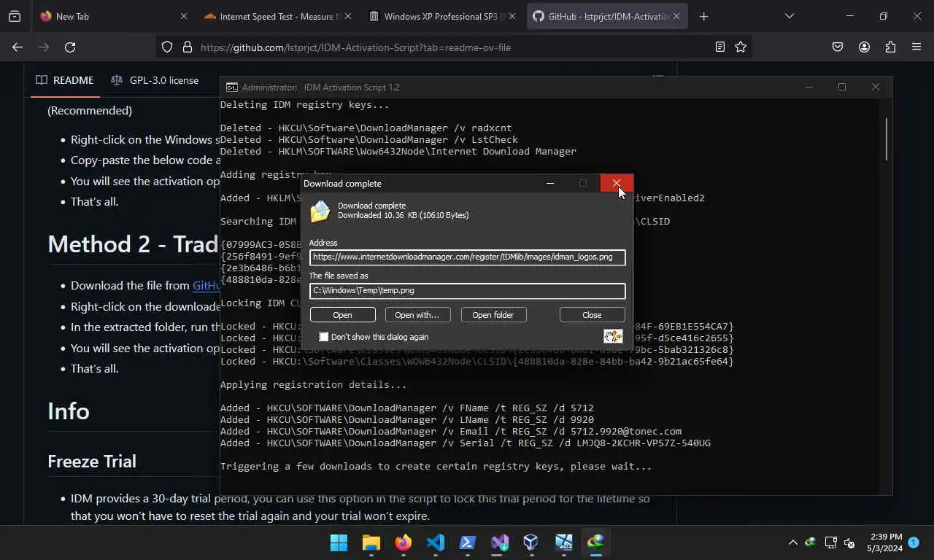This screenshot has width=934, height=560.
Task: Click Open in Download complete dialog
Action: pyautogui.click(x=343, y=315)
